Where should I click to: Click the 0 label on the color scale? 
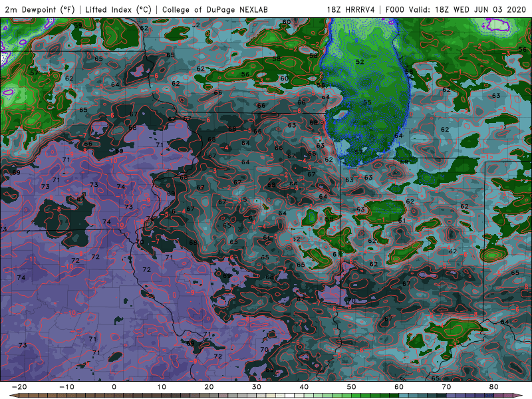(x=114, y=387)
